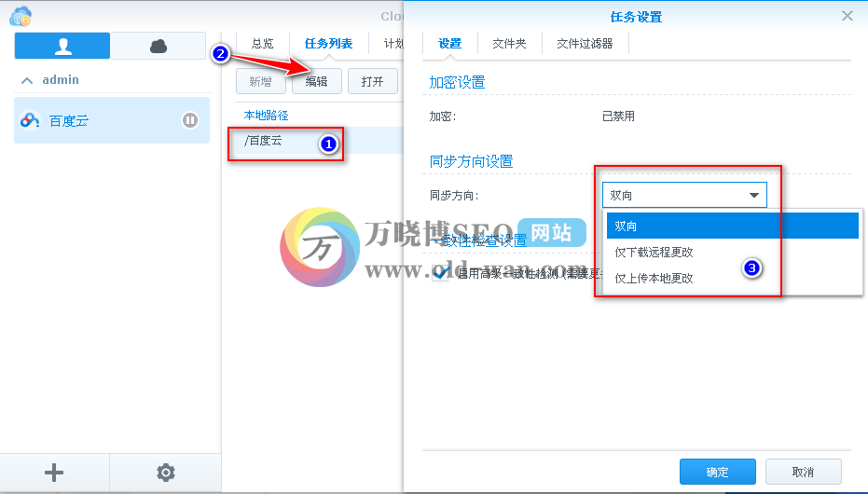
Task: Click the 编辑 button
Action: click(317, 81)
